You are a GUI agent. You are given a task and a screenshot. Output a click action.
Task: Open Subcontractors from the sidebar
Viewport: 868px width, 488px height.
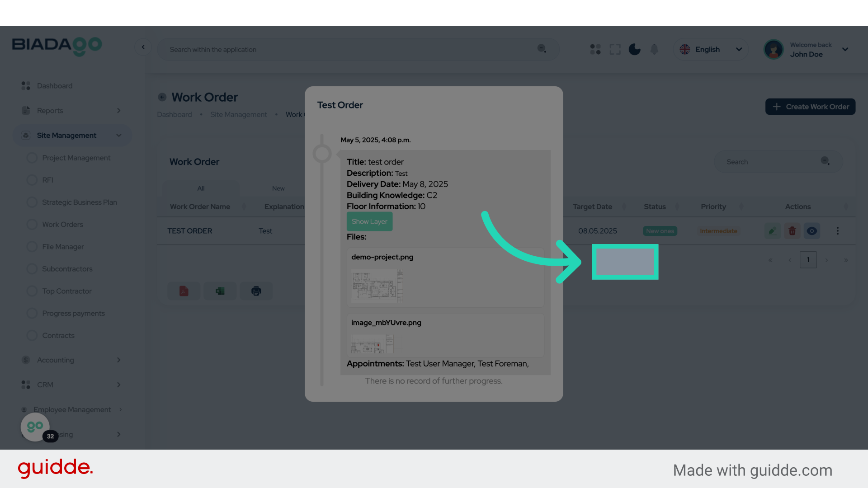tap(67, 269)
